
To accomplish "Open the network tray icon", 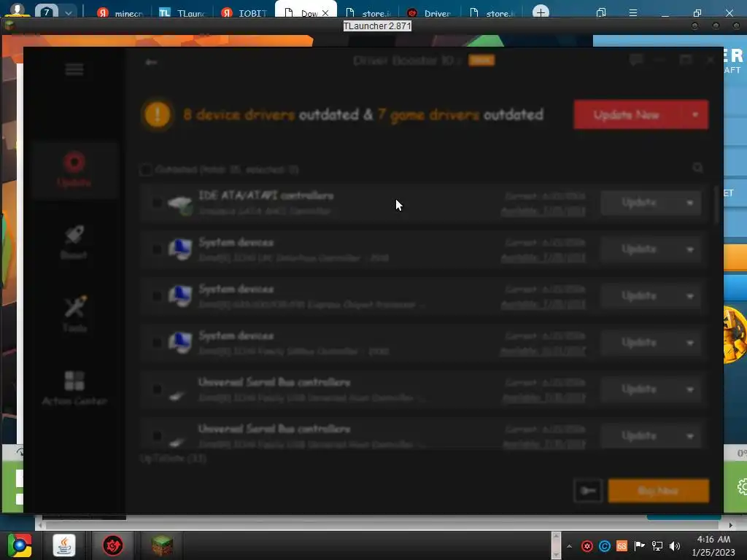I will pyautogui.click(x=657, y=546).
